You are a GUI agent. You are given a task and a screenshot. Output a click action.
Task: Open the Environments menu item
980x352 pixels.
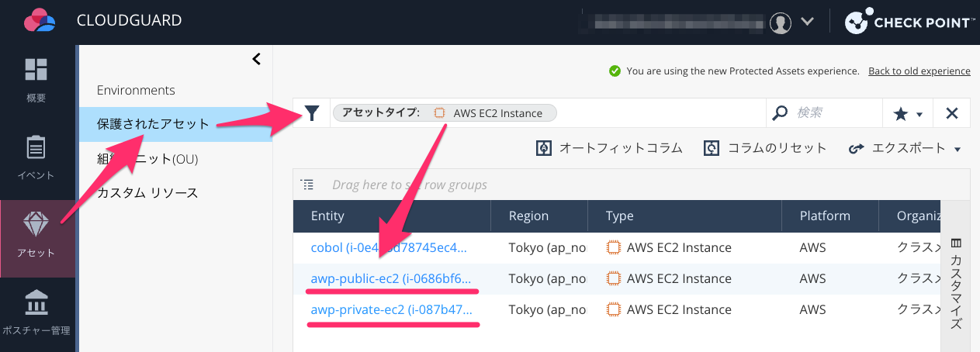tap(136, 90)
